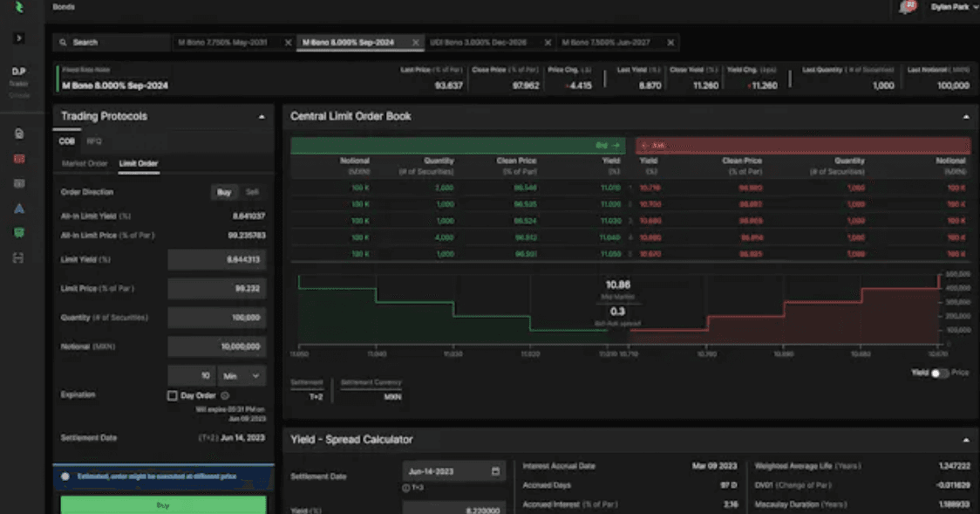Open the blue triangle sidebar icon

pyautogui.click(x=19, y=209)
